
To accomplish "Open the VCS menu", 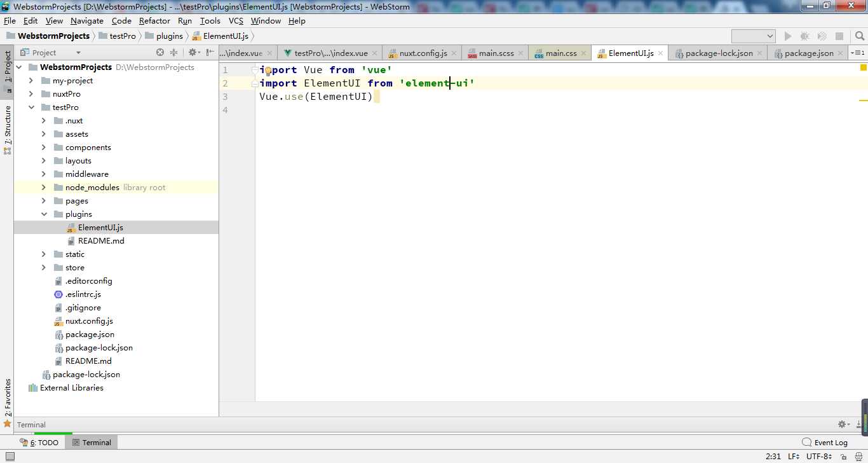I will point(236,21).
